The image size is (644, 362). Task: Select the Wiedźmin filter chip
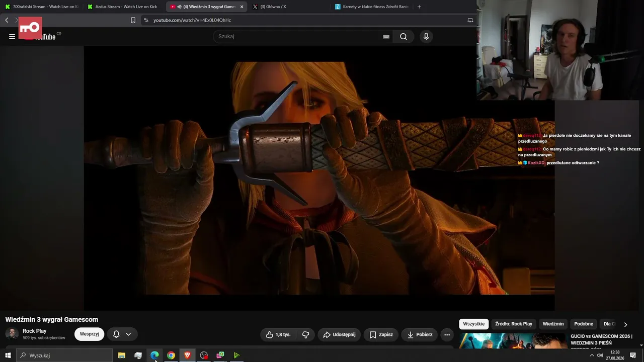click(553, 324)
